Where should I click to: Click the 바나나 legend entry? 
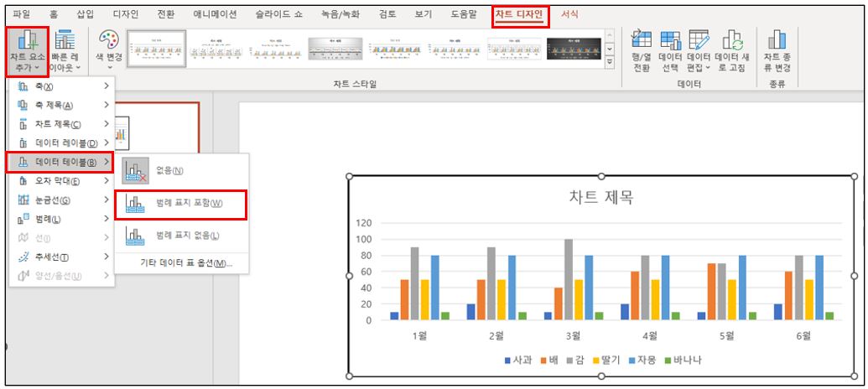[x=683, y=360]
